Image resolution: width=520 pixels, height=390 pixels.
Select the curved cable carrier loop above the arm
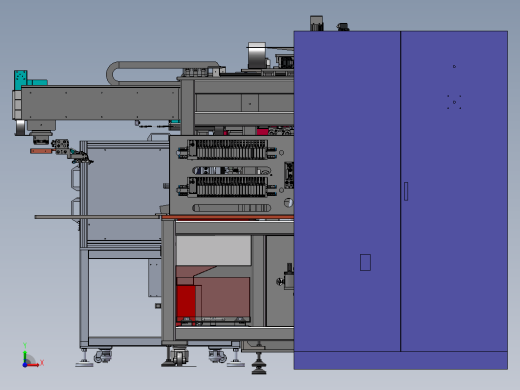click(162, 72)
